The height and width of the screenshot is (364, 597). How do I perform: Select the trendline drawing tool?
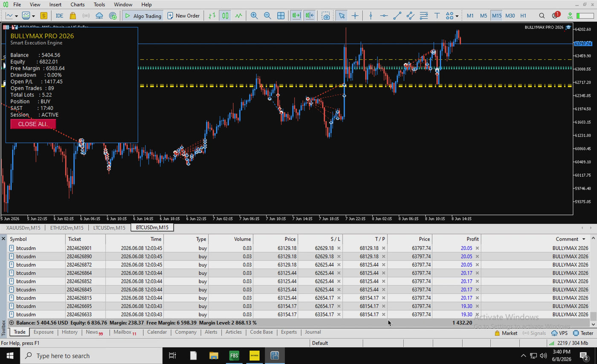click(397, 16)
